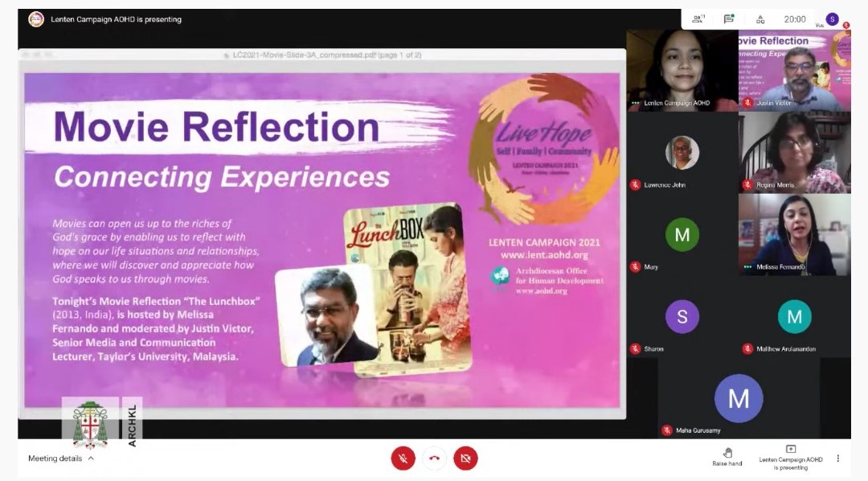
Task: Click your purple S profile avatar
Action: [x=832, y=18]
